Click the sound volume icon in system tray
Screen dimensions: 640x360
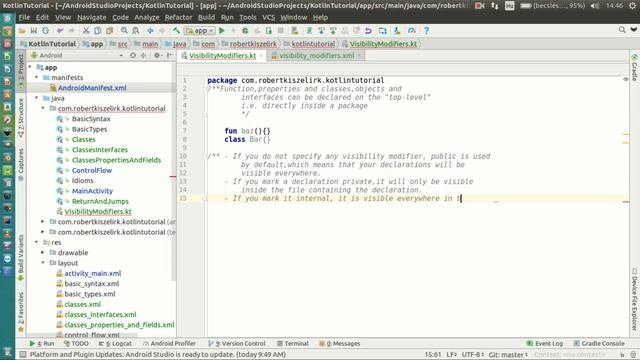coord(595,6)
